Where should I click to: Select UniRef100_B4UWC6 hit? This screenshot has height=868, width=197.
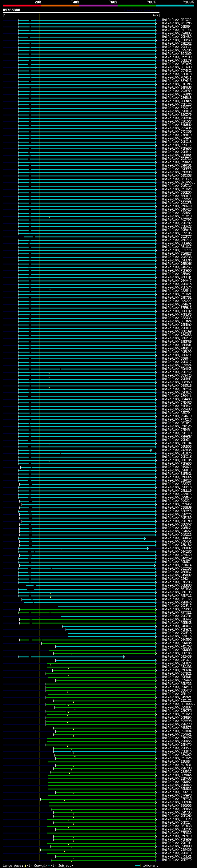(177, 626)
